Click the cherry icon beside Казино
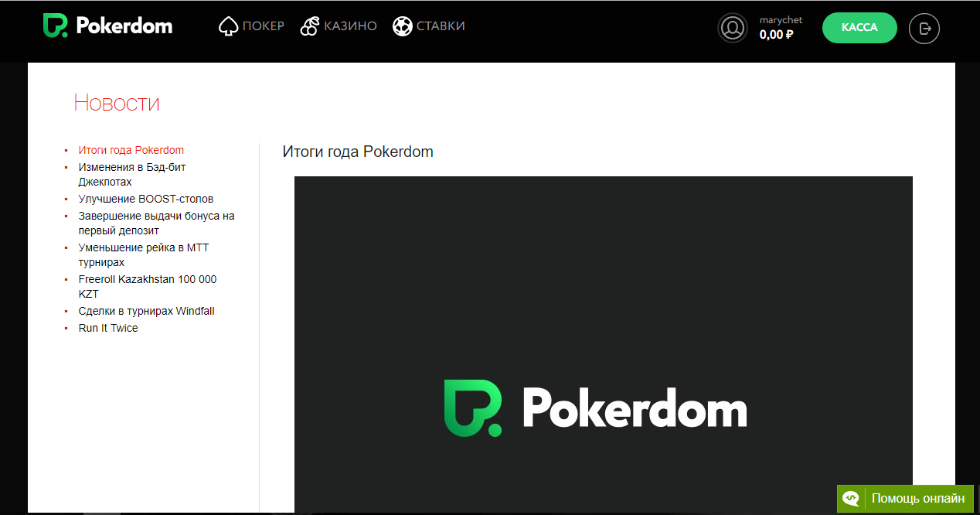This screenshot has height=515, width=980. tap(309, 27)
